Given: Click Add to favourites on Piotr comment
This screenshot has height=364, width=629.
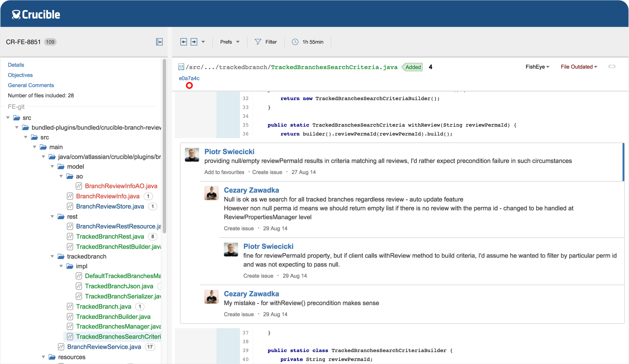Looking at the screenshot, I should (x=224, y=172).
